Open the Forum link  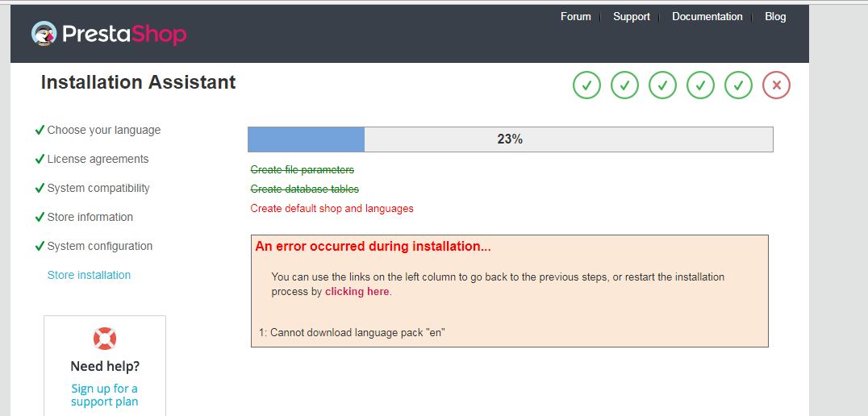tap(576, 17)
